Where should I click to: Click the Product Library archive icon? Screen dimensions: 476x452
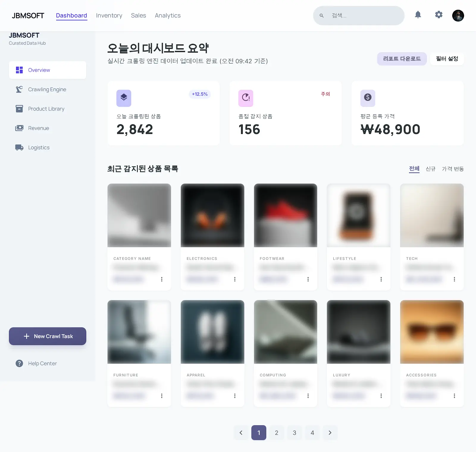pyautogui.click(x=19, y=109)
